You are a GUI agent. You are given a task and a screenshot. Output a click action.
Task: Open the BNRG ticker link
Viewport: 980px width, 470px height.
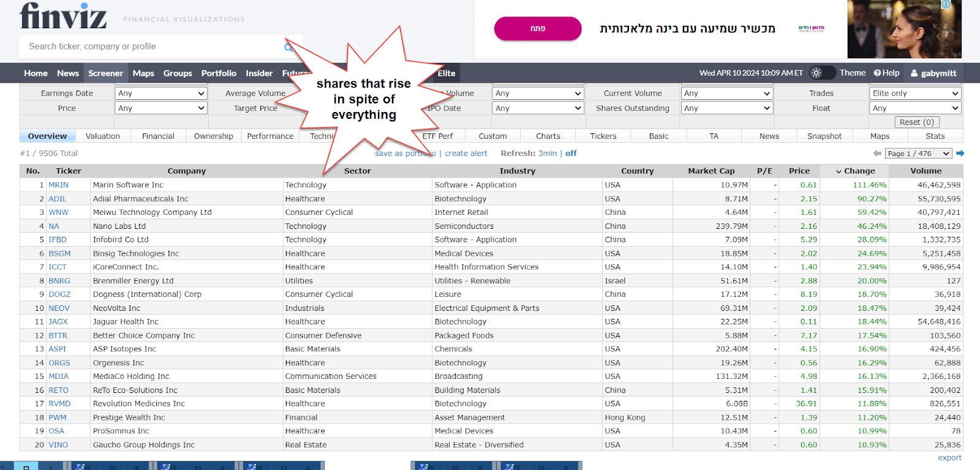(59, 281)
